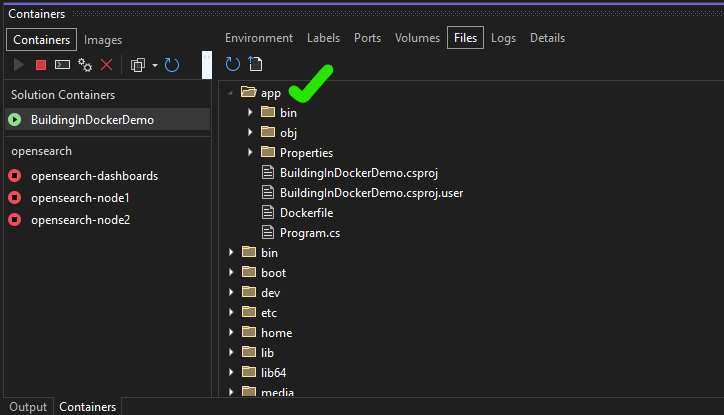Expand the lib folder
Image resolution: width=724 pixels, height=415 pixels.
(x=231, y=352)
